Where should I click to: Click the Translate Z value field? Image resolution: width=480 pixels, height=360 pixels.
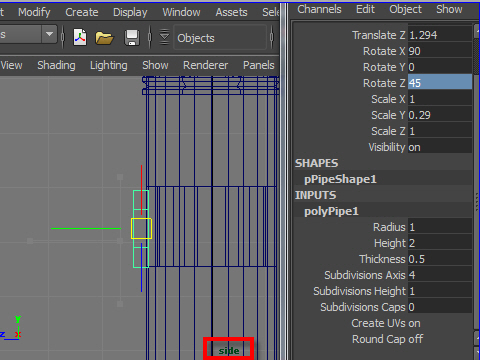pos(440,35)
